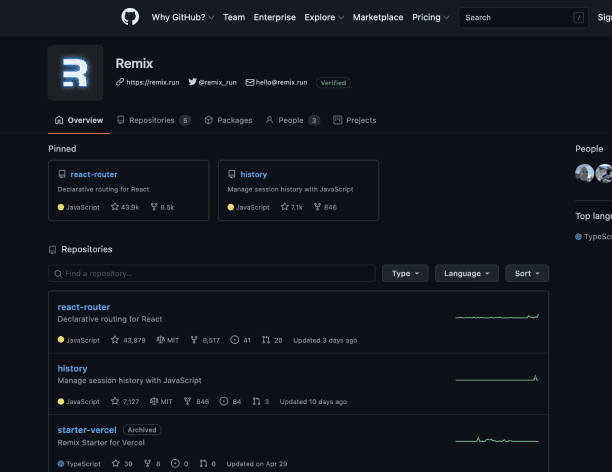Image resolution: width=612 pixels, height=472 pixels.
Task: Click the repo icon in pinned history card
Action: [231, 174]
